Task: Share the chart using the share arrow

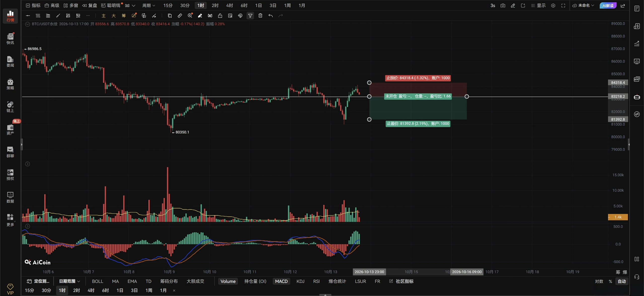Action: pos(623,6)
